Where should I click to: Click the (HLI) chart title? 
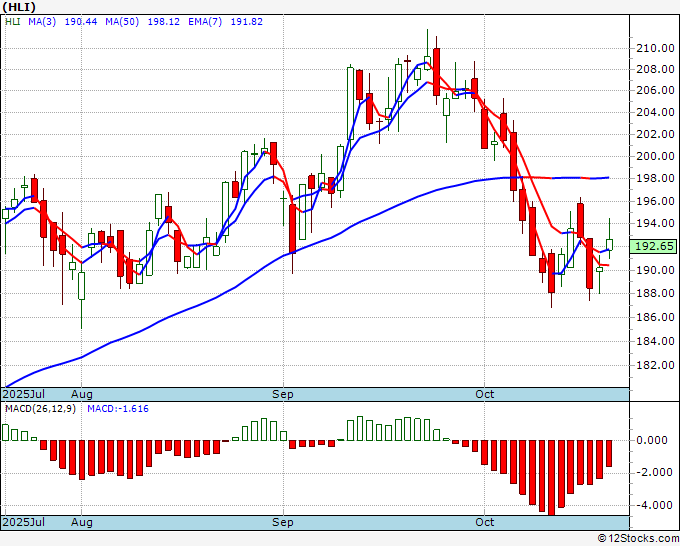coord(19,7)
